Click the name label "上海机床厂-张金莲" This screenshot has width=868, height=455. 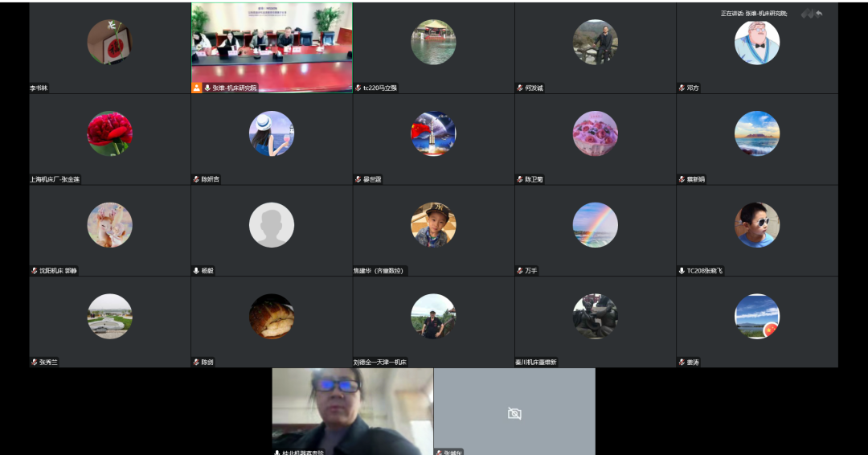55,179
